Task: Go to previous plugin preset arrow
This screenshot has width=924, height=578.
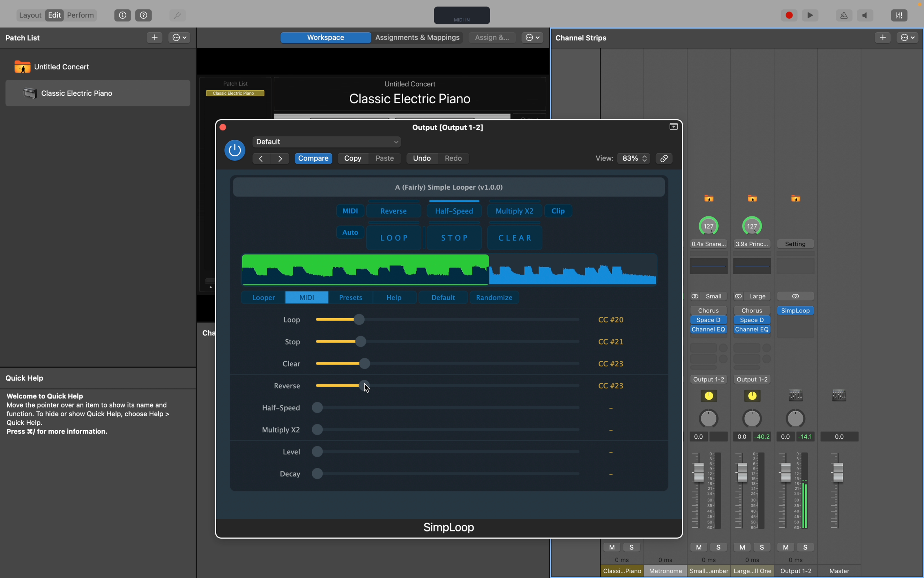Action: click(x=261, y=159)
